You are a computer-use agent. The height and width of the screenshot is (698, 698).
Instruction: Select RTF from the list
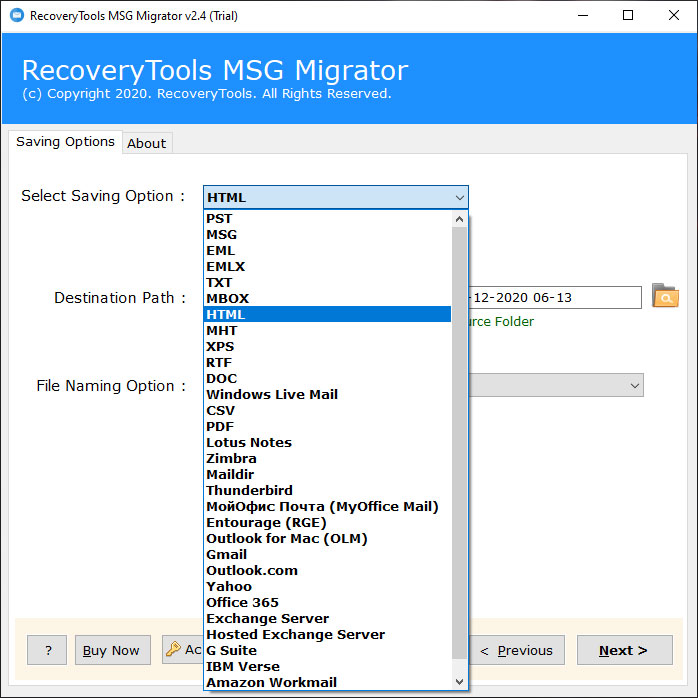[x=327, y=363]
